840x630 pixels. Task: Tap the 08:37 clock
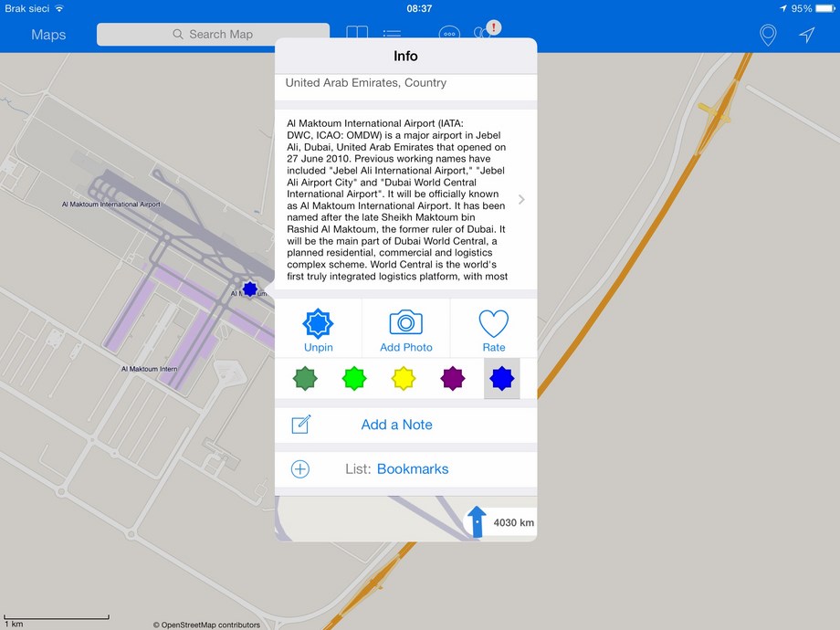[419, 8]
